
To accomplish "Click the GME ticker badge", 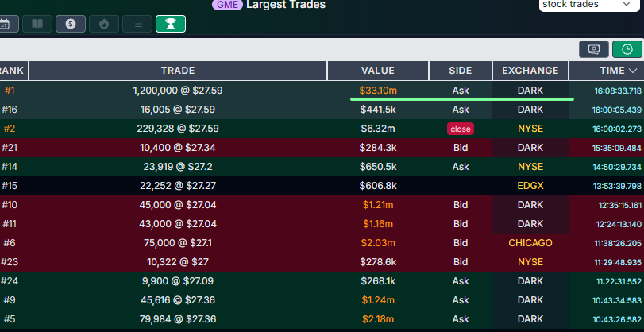I will click(227, 5).
